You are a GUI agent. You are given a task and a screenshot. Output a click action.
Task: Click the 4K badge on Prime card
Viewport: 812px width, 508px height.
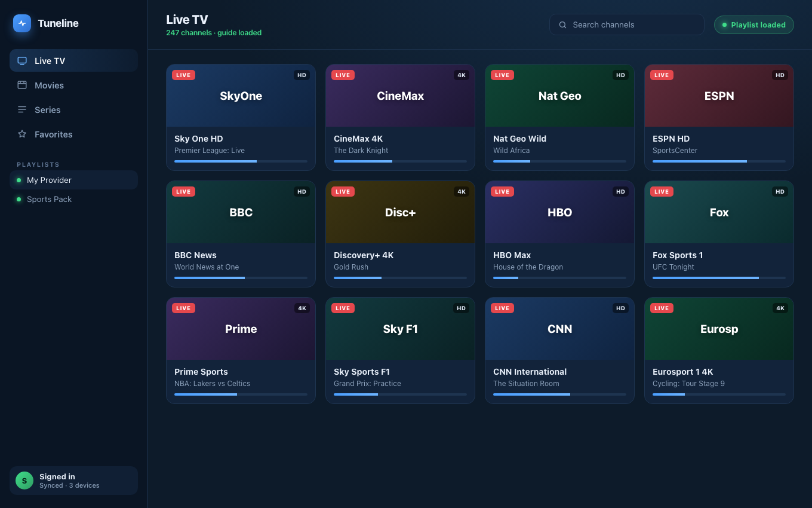point(302,308)
